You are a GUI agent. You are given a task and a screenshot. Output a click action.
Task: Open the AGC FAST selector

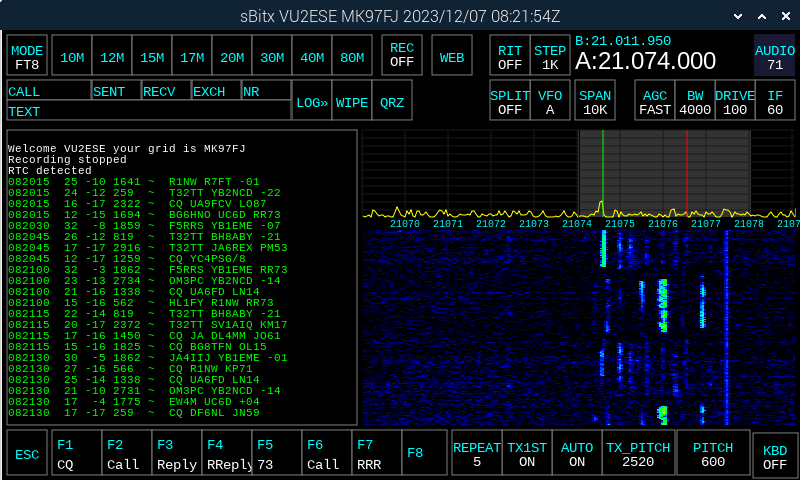[655, 102]
